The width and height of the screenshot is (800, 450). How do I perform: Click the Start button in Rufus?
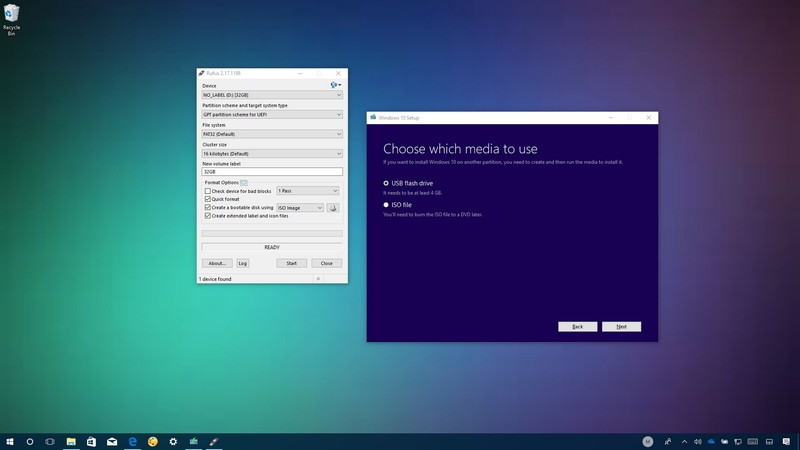click(x=291, y=263)
